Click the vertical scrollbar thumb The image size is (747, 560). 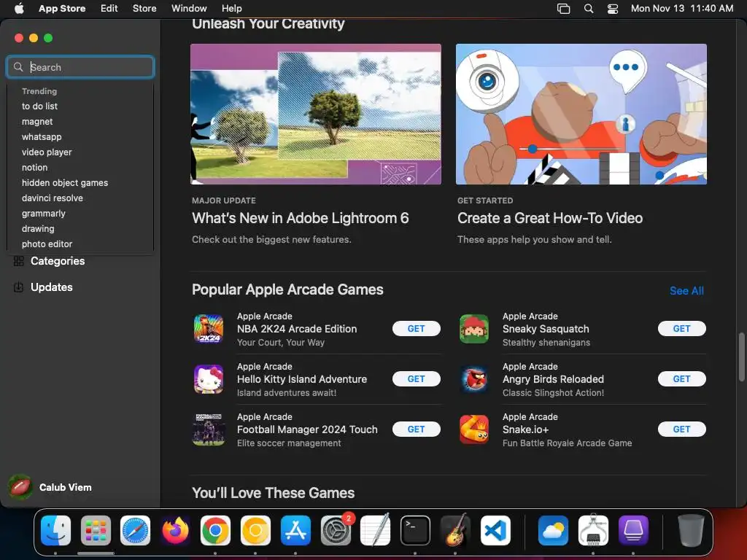point(741,357)
